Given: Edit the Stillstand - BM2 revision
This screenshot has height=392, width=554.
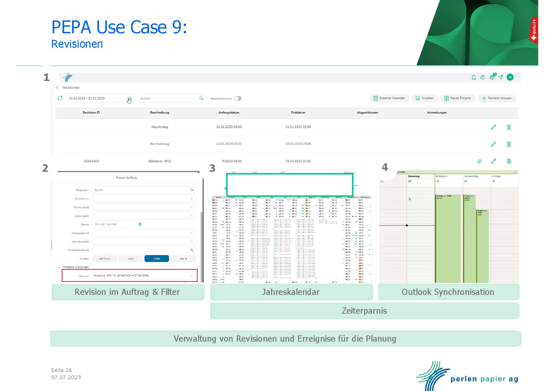Looking at the screenshot, I should (x=493, y=161).
